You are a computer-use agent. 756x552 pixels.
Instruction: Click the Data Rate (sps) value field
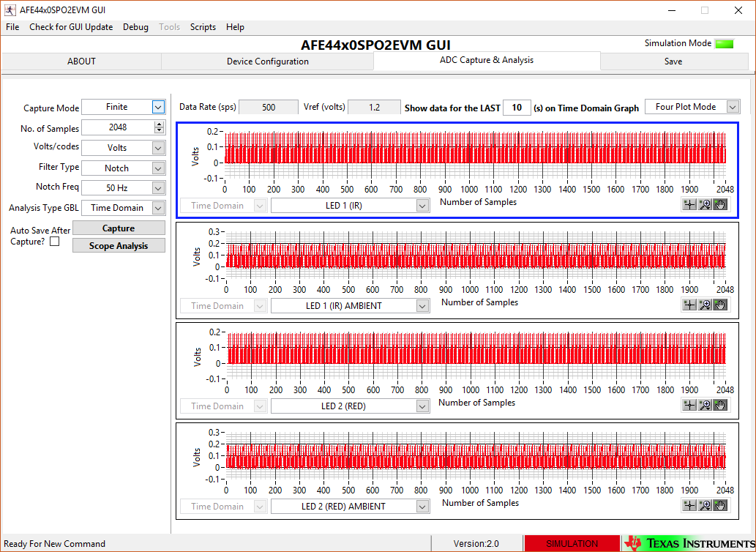pos(269,107)
